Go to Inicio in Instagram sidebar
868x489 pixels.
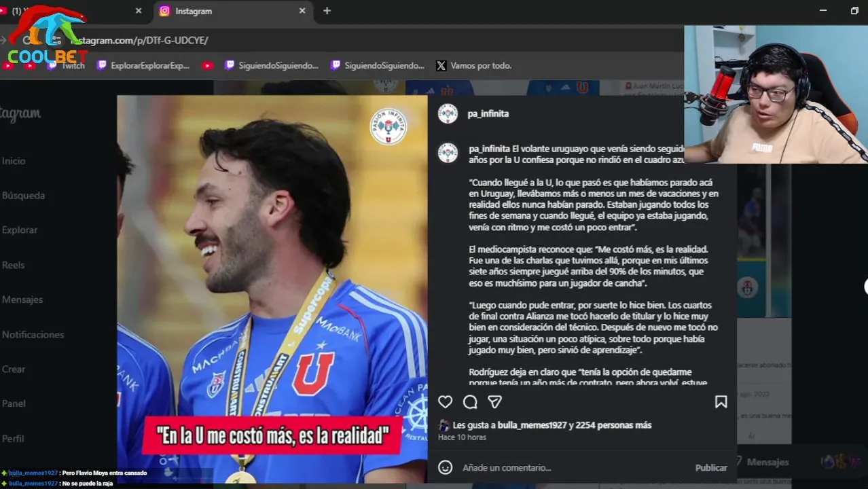pyautogui.click(x=14, y=161)
